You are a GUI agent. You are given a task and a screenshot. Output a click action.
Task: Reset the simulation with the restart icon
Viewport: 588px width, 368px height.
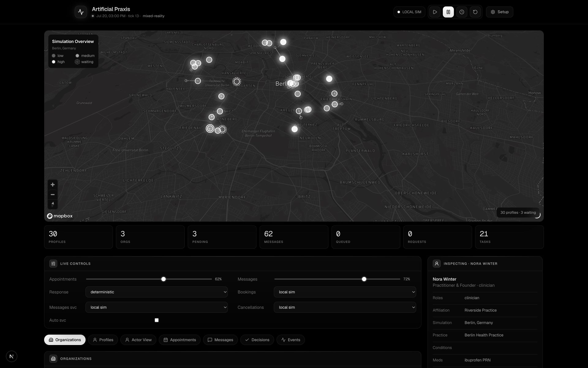[x=475, y=12]
